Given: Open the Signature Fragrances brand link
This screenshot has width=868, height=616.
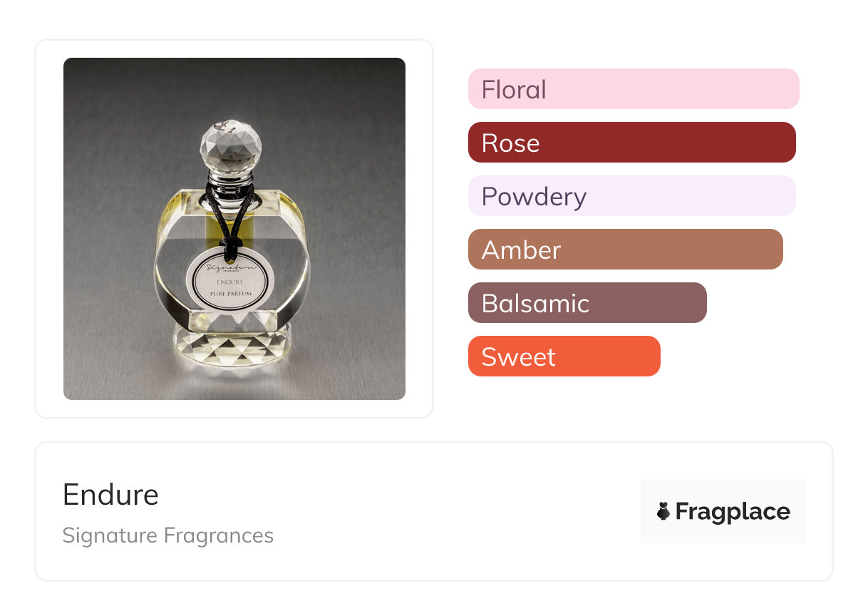Looking at the screenshot, I should (167, 535).
